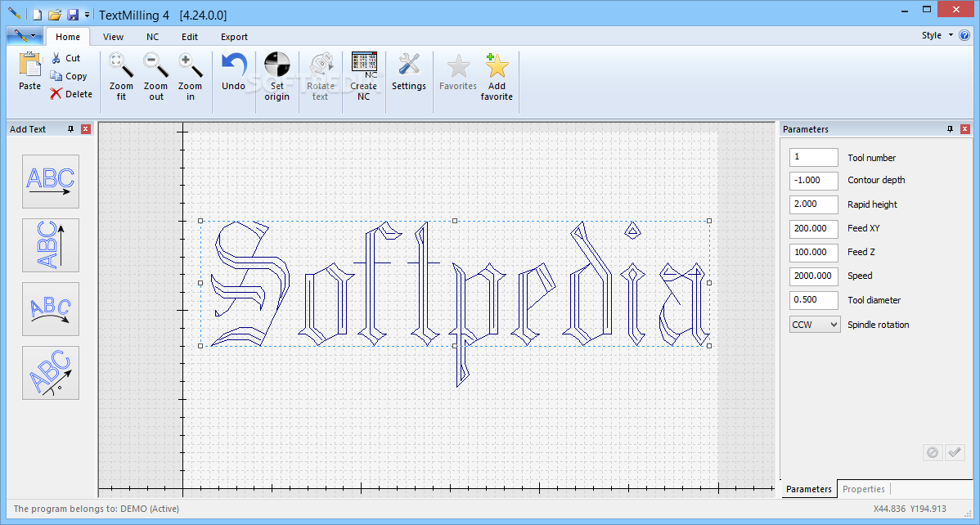This screenshot has width=980, height=525.
Task: Click Create NC to generate code
Action: click(x=364, y=76)
